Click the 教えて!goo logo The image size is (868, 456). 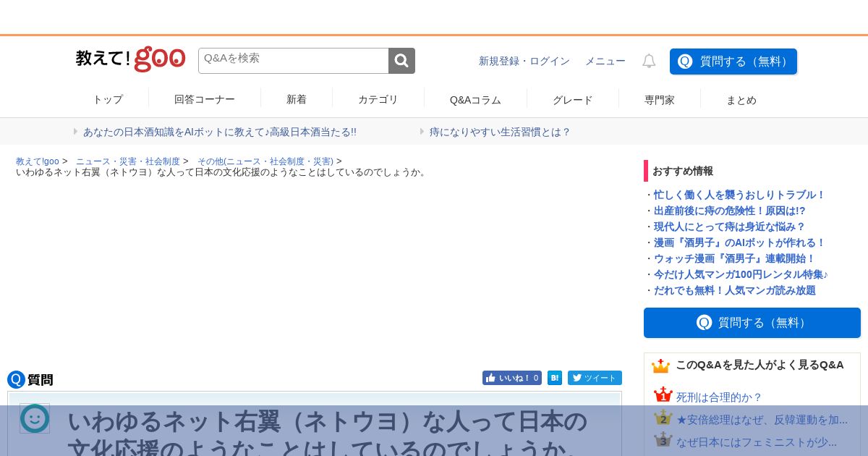click(130, 59)
